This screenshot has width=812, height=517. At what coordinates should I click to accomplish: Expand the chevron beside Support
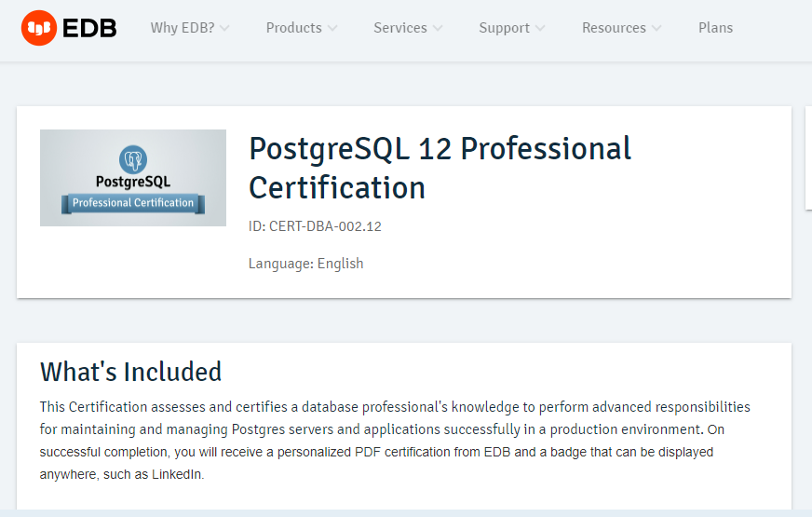(x=540, y=29)
